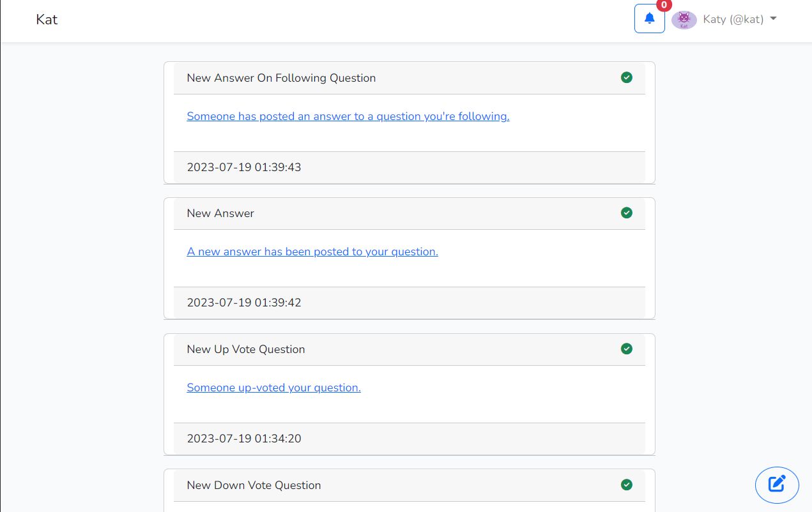
Task: Click the Katy cat avatar image
Action: coord(684,20)
